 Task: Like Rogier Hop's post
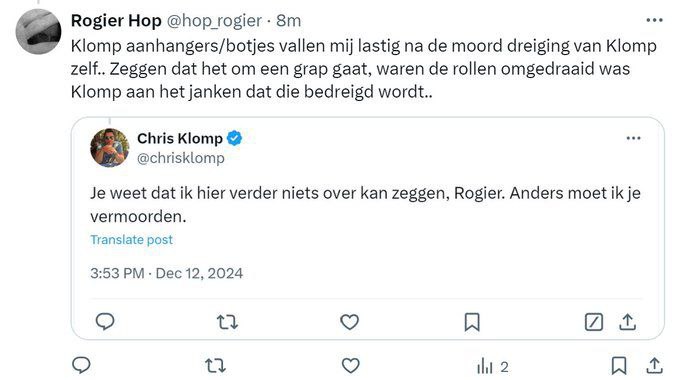pos(350,366)
